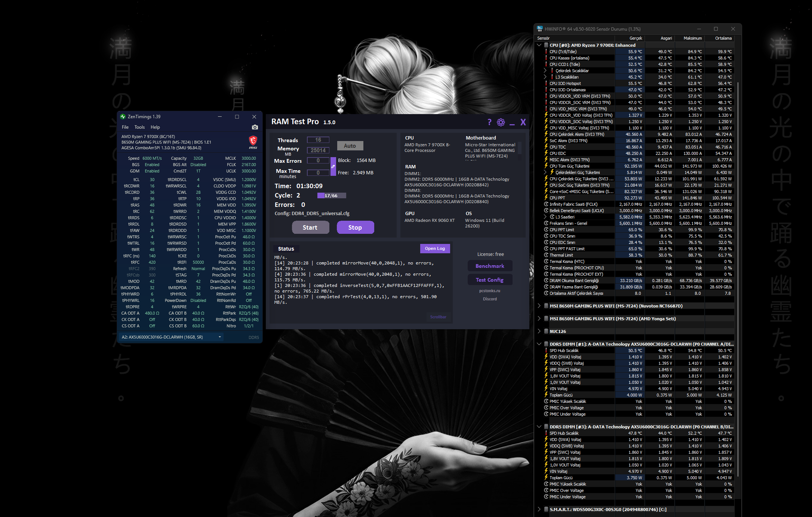
Task: Maximize the HWiNFO sensor window
Action: coord(716,29)
